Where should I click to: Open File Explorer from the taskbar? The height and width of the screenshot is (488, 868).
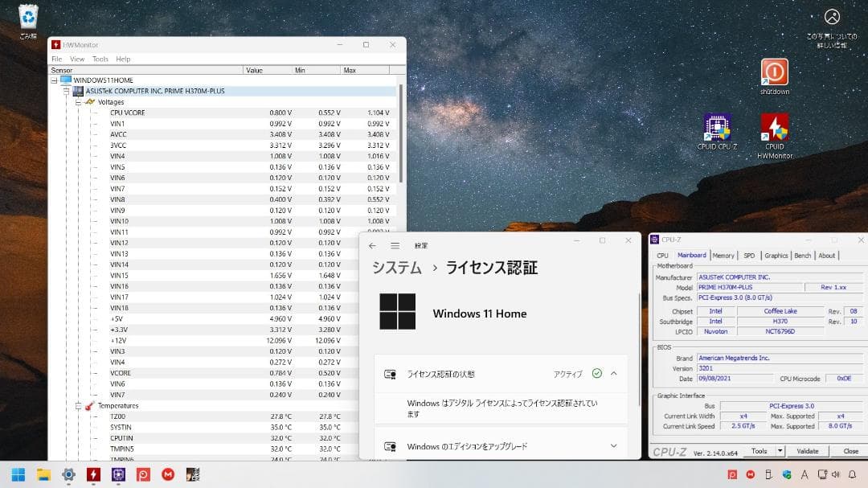(43, 474)
